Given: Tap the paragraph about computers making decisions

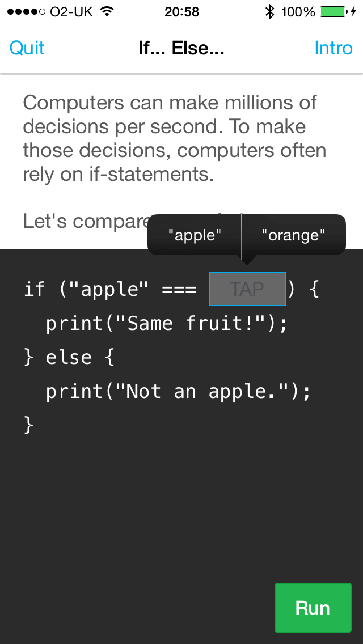Looking at the screenshot, I should tap(174, 139).
